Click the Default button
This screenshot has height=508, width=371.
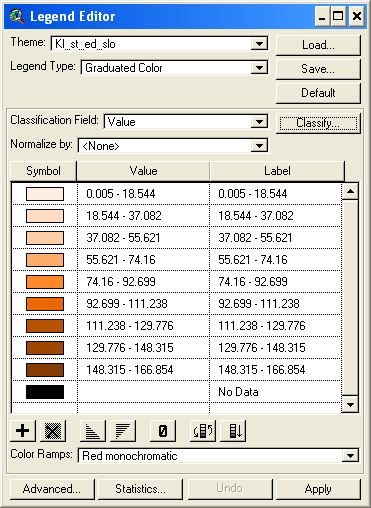point(318,93)
